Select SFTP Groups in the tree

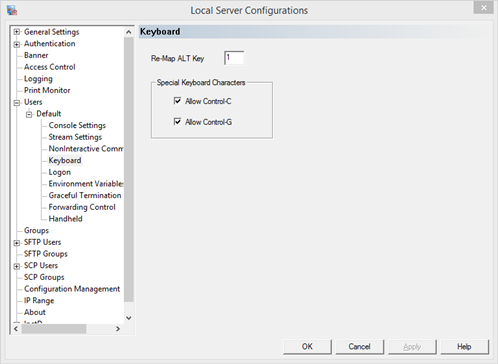(x=46, y=254)
